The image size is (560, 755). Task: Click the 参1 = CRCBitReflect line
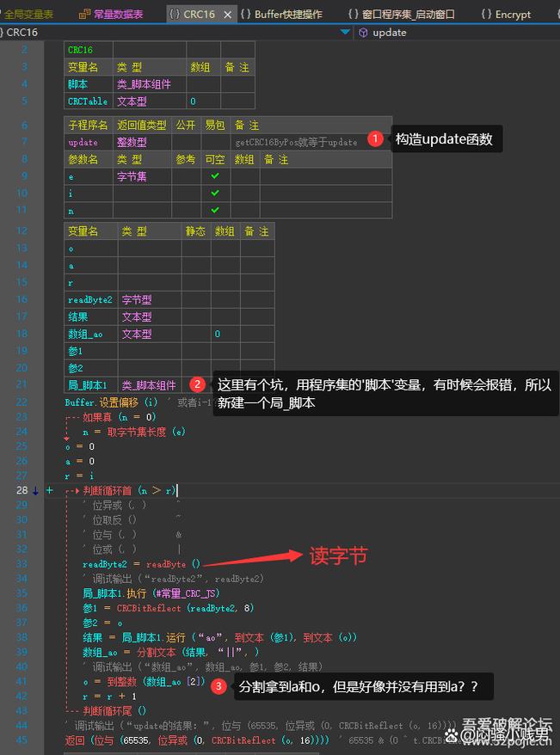click(168, 608)
